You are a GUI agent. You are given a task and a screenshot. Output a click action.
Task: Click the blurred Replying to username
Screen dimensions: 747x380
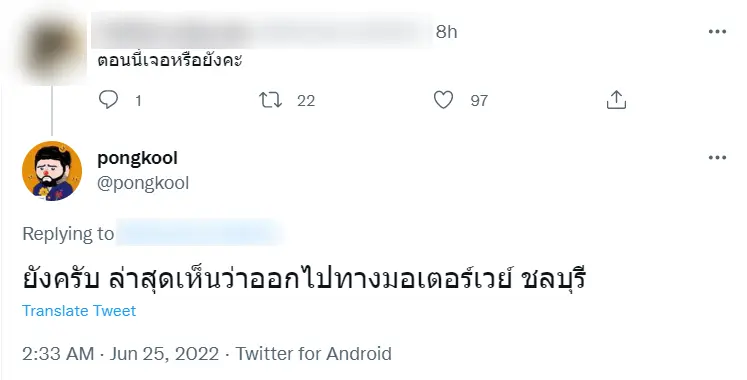(x=198, y=233)
